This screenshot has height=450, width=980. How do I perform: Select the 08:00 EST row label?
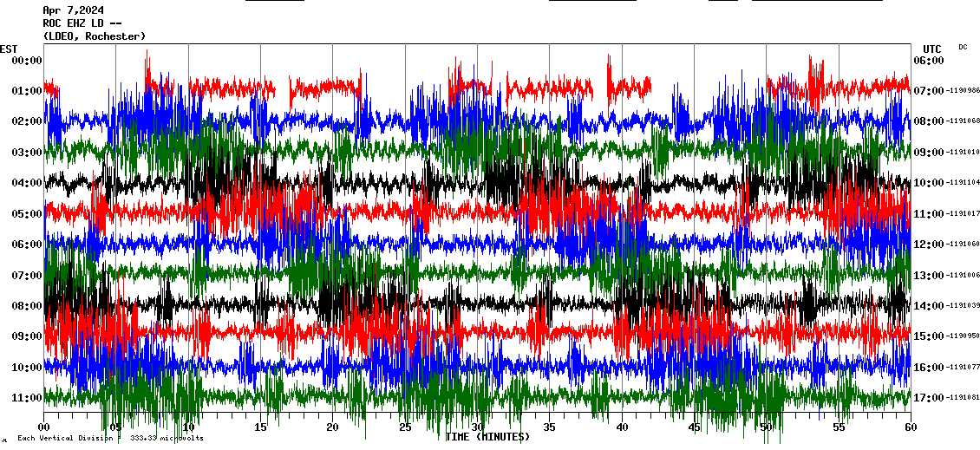pyautogui.click(x=27, y=306)
